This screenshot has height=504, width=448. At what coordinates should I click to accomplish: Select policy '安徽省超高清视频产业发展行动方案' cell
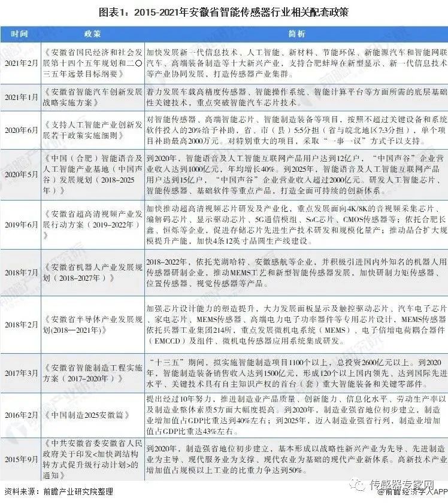point(93,224)
